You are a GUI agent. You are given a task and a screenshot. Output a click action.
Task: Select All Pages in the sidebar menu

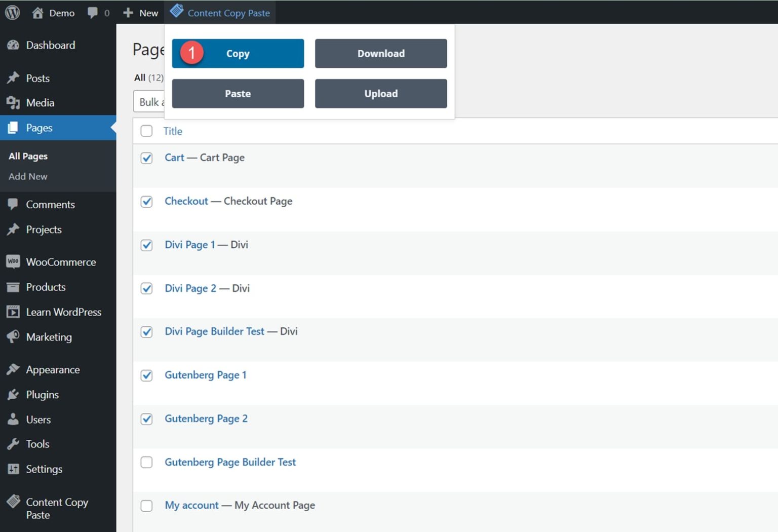(28, 156)
